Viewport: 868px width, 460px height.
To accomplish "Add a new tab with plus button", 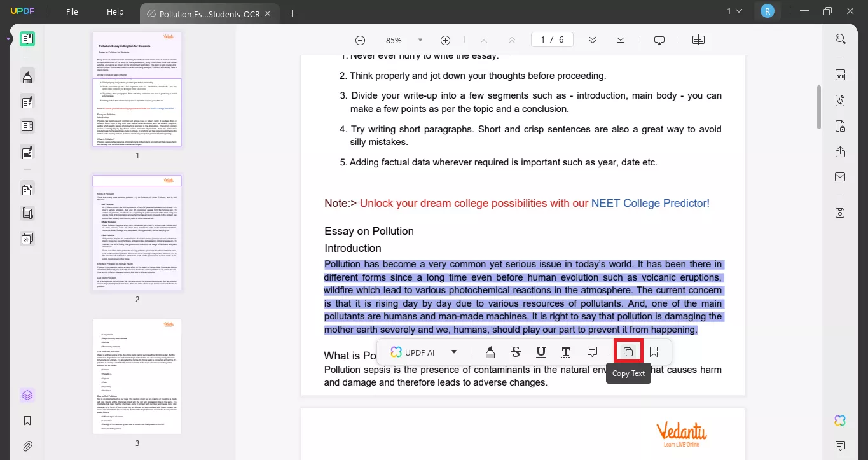I will [x=293, y=13].
